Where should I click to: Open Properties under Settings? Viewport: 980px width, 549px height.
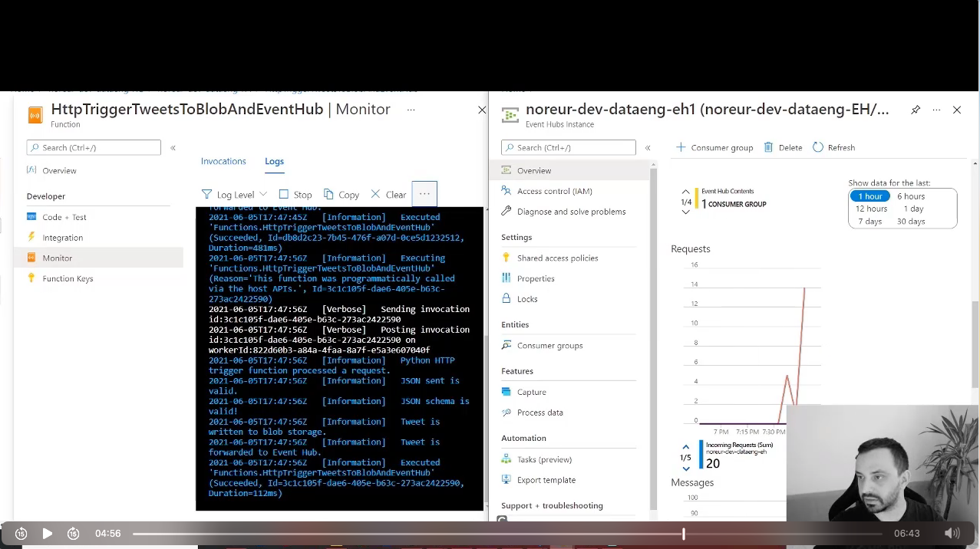535,278
